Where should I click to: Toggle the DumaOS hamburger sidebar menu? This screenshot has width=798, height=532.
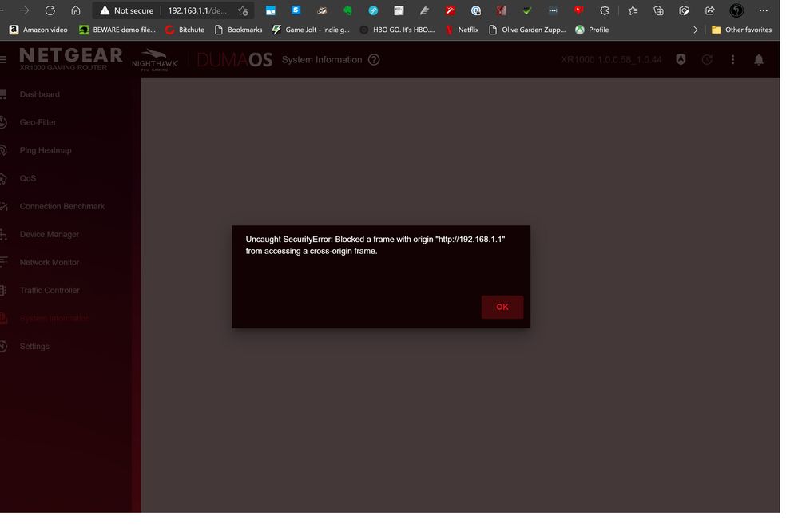click(x=3, y=60)
